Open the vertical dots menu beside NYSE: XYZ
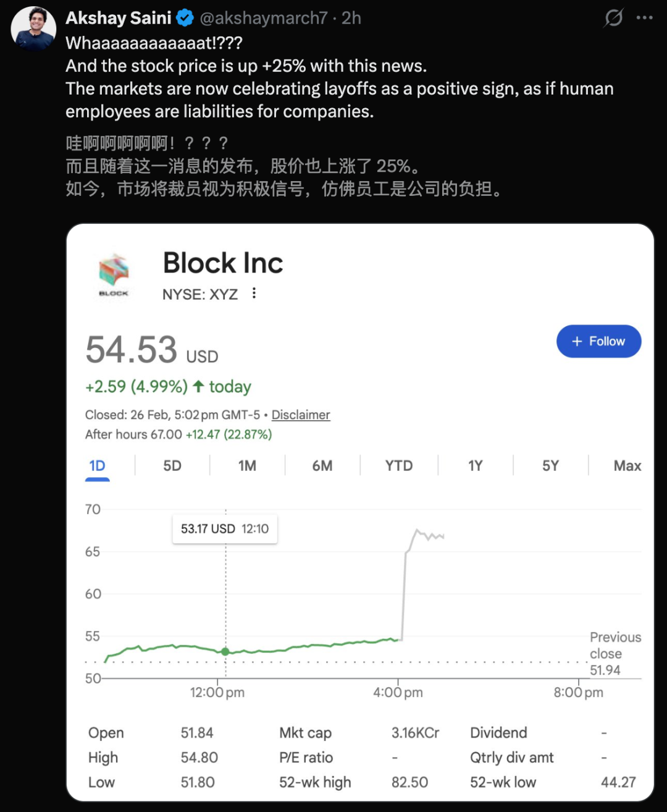Image resolution: width=667 pixels, height=812 pixels. point(254,294)
